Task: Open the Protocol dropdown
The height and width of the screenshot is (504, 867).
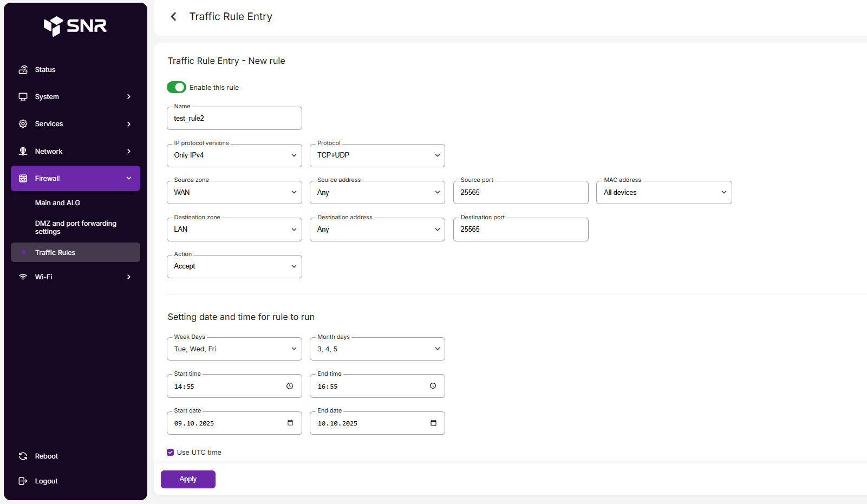Action: 377,155
